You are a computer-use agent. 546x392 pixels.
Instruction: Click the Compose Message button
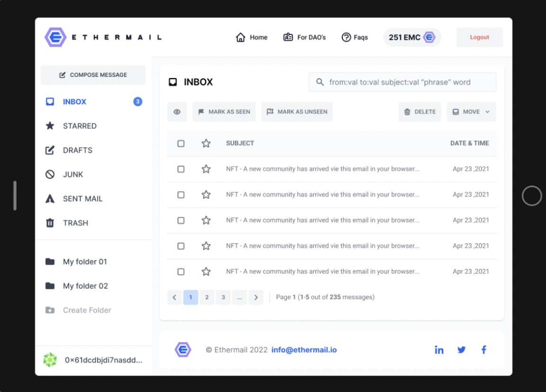(x=93, y=75)
